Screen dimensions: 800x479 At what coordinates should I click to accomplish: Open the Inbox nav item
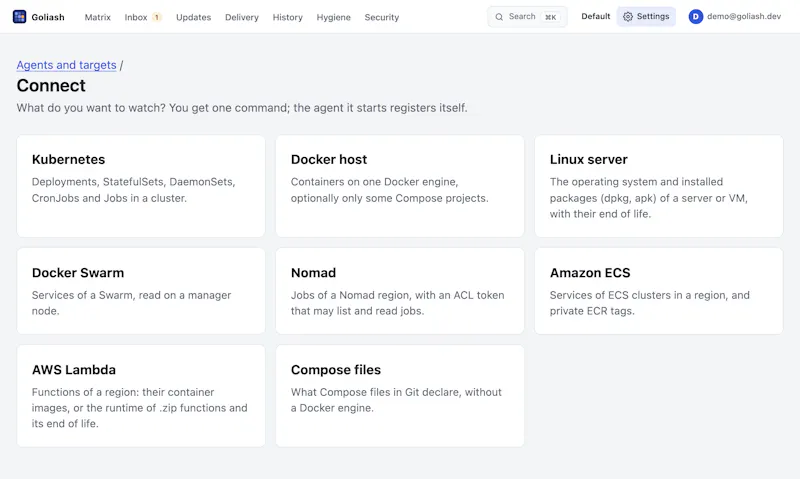pos(136,17)
